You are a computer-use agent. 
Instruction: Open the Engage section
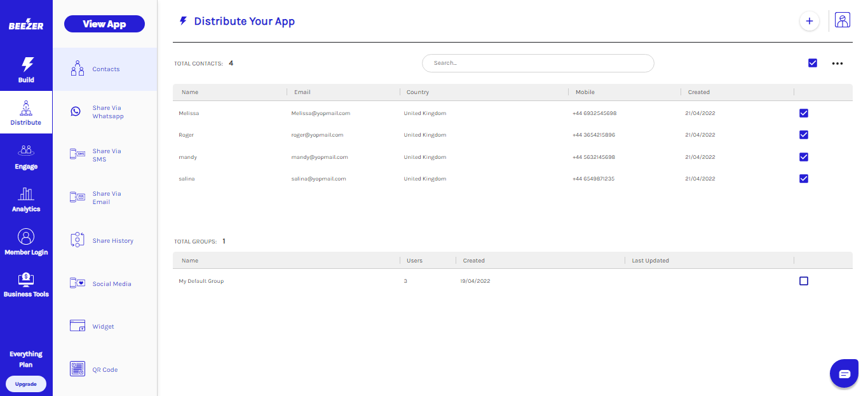[x=26, y=156]
